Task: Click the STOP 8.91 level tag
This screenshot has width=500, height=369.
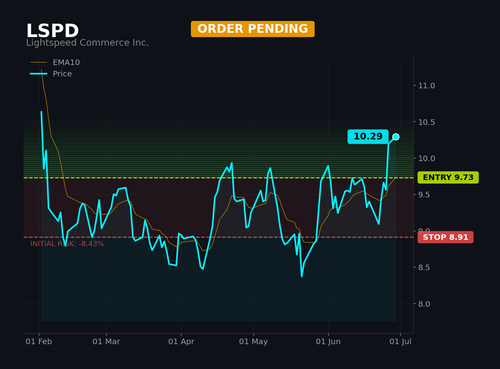Action: [x=445, y=237]
